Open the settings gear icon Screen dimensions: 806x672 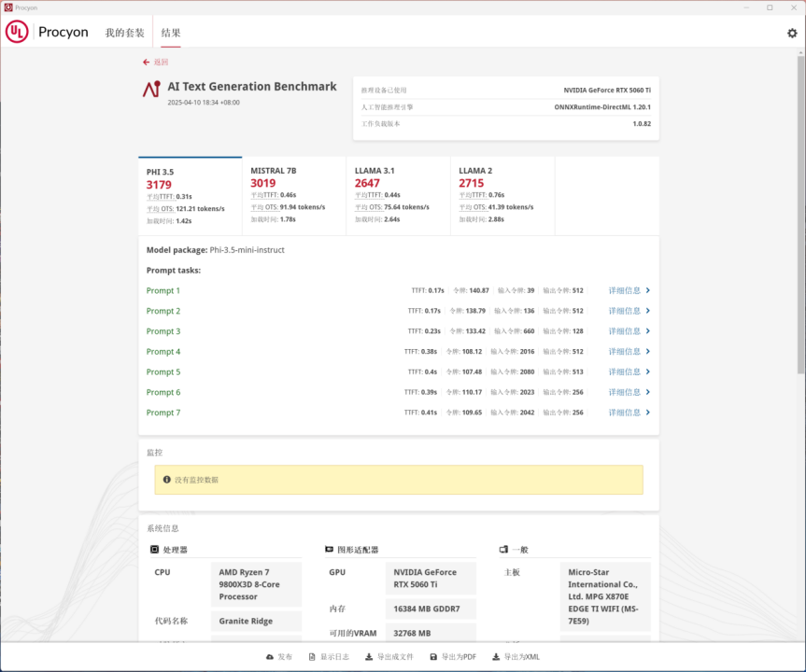click(792, 33)
